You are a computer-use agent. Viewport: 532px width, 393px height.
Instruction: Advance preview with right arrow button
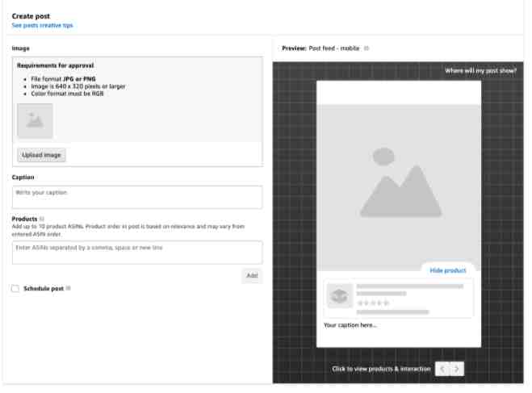tap(457, 369)
